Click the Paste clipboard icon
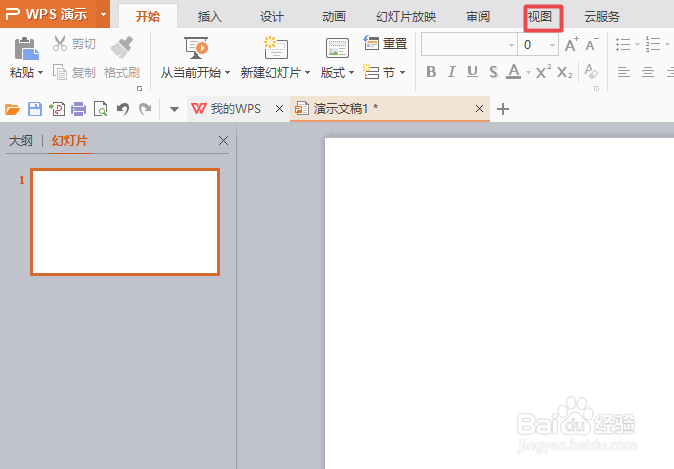This screenshot has width=674, height=469. click(x=26, y=48)
